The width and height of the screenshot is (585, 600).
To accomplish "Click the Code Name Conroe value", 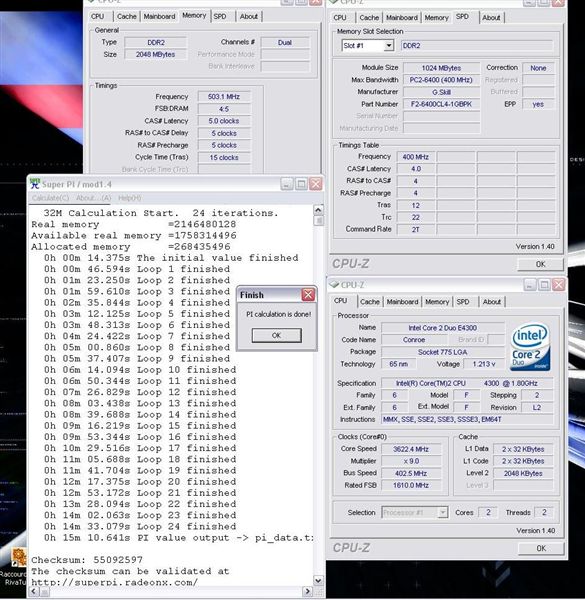I will tap(414, 340).
